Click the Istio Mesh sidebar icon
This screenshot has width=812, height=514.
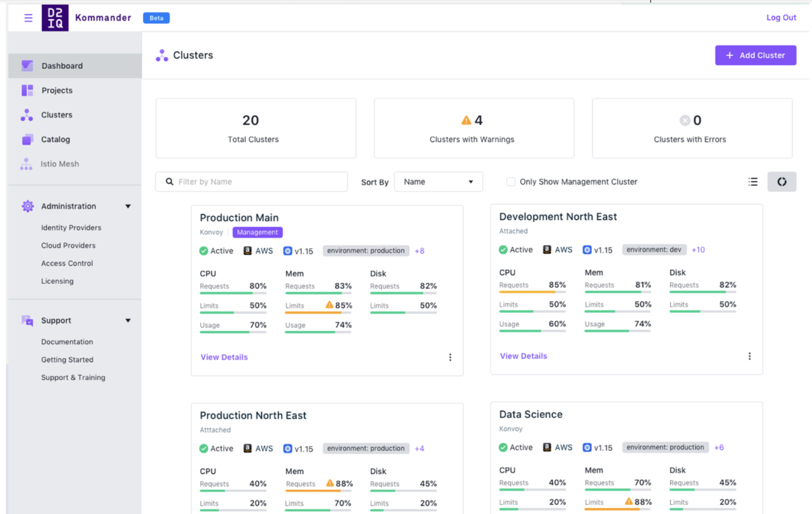(x=26, y=164)
